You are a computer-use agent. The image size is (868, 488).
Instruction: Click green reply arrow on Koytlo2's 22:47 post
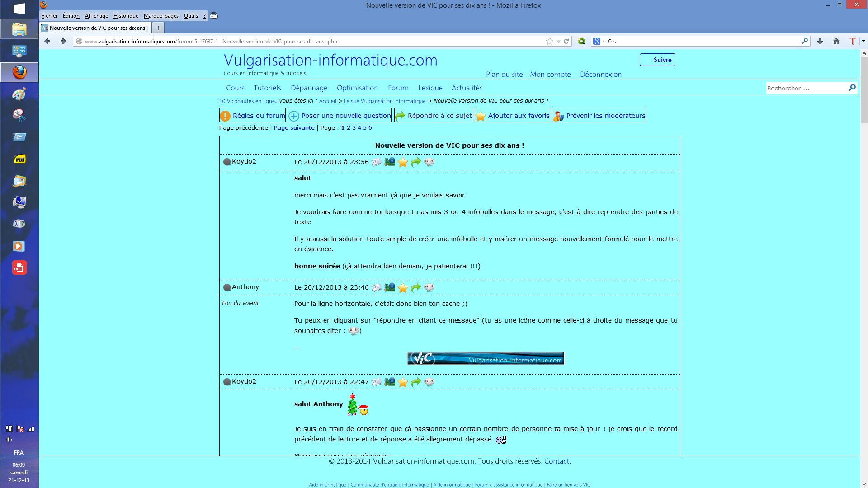416,382
